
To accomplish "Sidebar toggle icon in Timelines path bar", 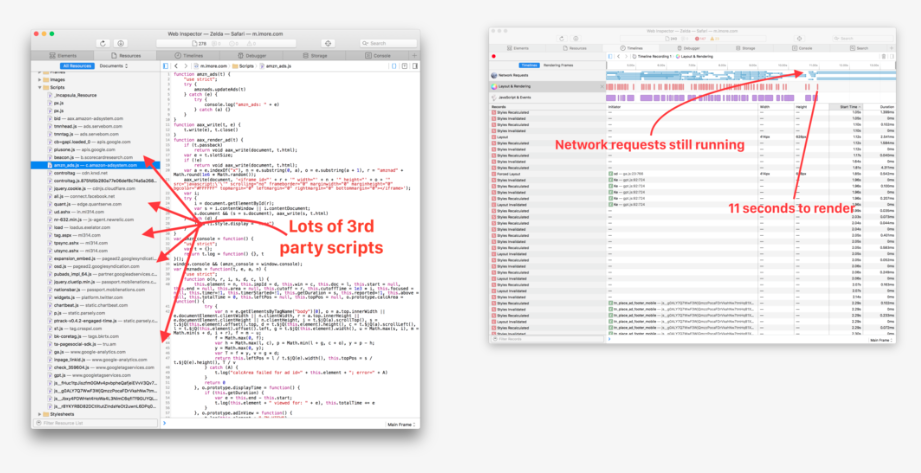I will (610, 56).
